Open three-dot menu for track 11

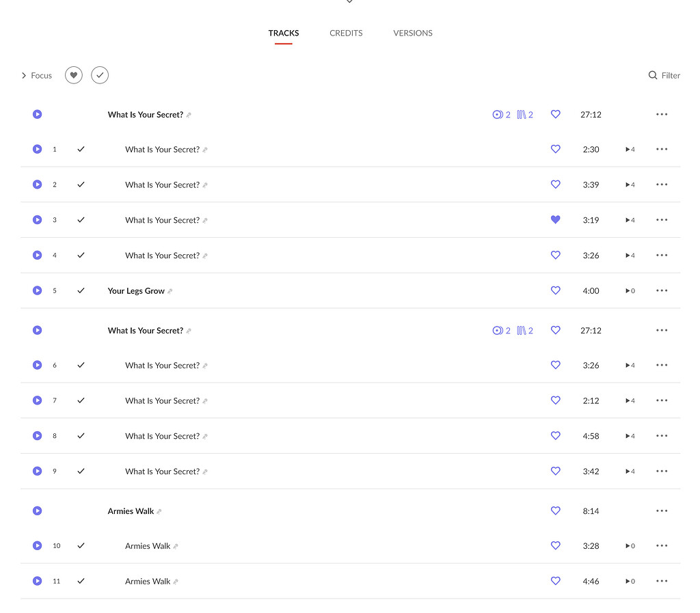tap(661, 581)
